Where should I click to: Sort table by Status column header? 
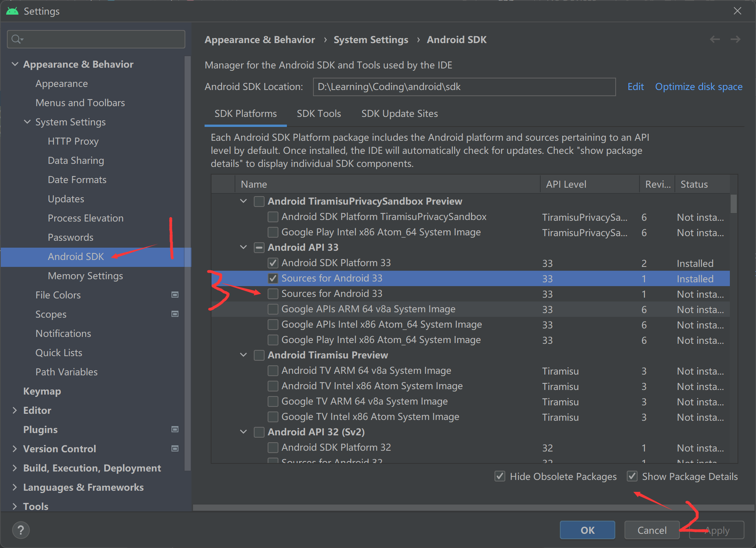[702, 184]
